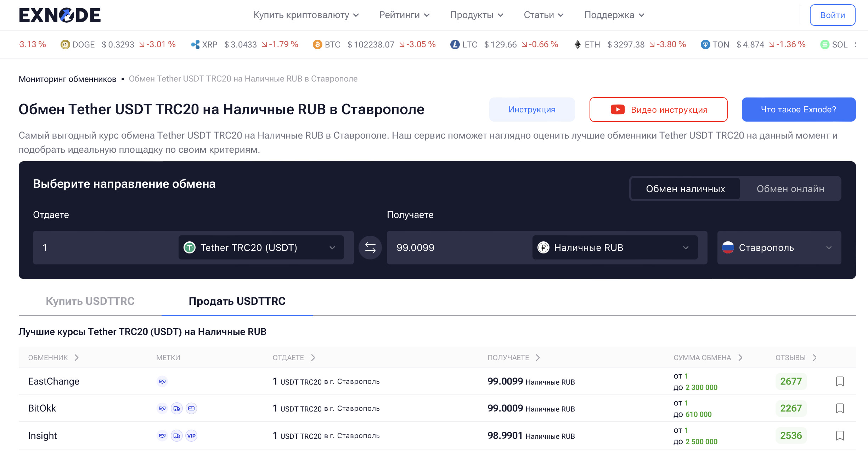Click the Войти login button

point(832,15)
